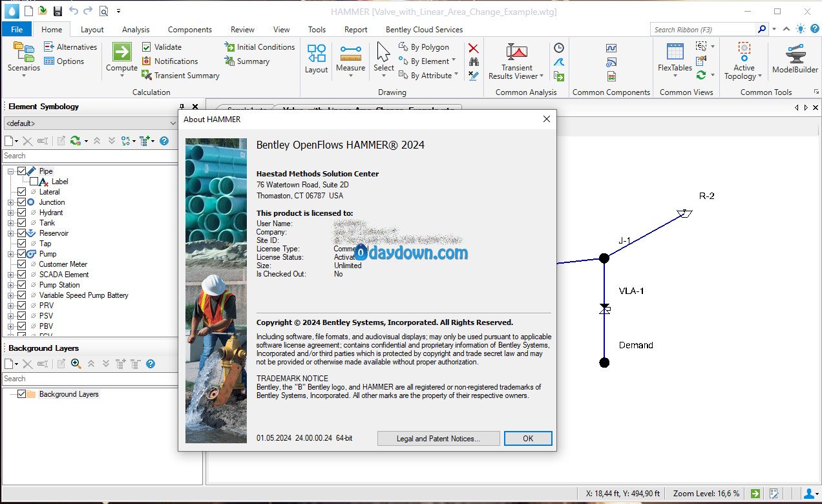
Task: Open the Review ribbon tab
Action: 242,29
